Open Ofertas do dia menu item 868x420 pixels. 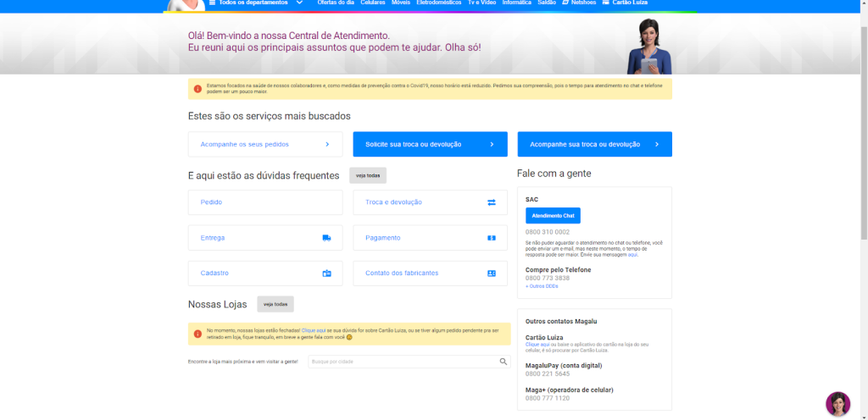336,3
